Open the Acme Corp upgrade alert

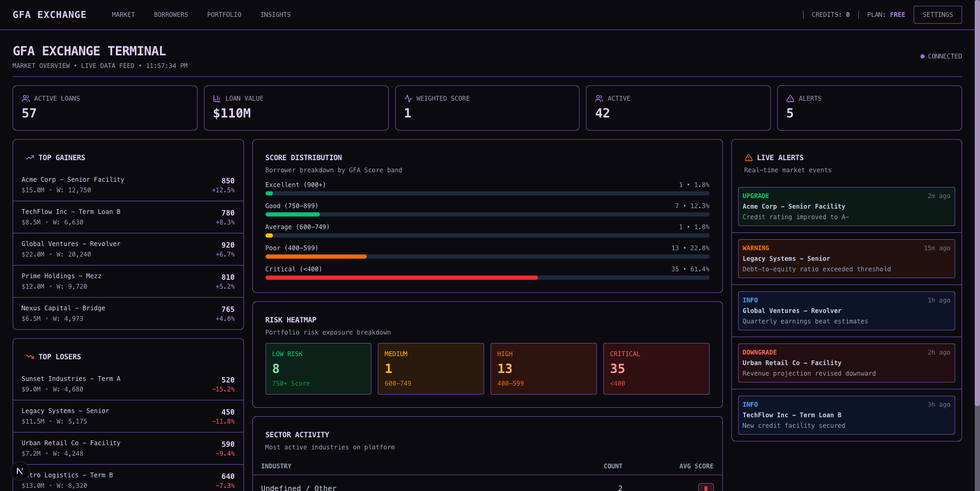click(x=846, y=207)
